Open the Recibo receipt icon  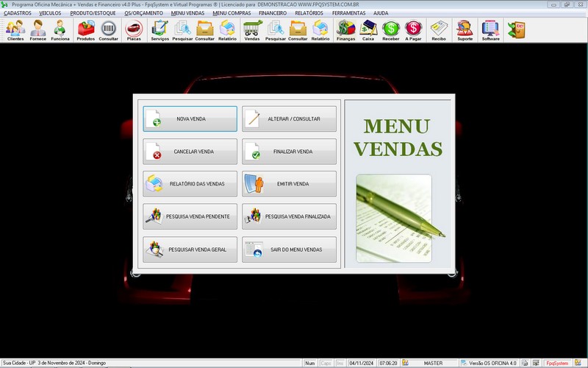click(439, 30)
